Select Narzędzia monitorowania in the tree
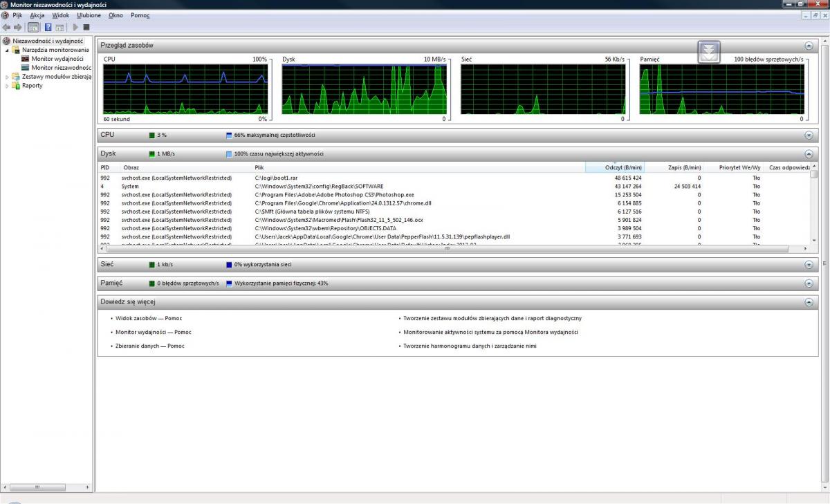Screen dimensions: 830x504 [55, 50]
